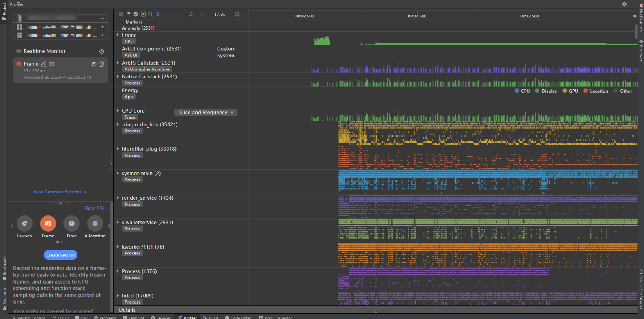Screen dimensions: 644x319
Task: Open the Problems tool window
Action: pyautogui.click(x=105, y=317)
